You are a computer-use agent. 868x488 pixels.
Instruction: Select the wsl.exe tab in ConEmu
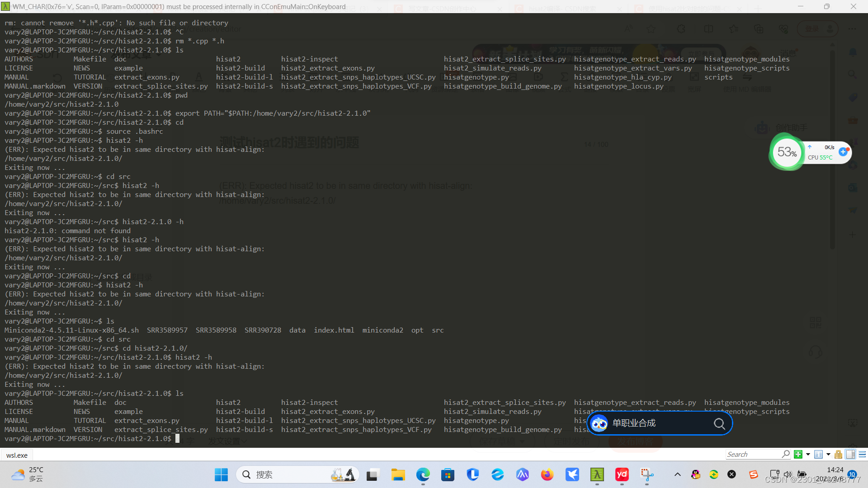click(x=17, y=455)
